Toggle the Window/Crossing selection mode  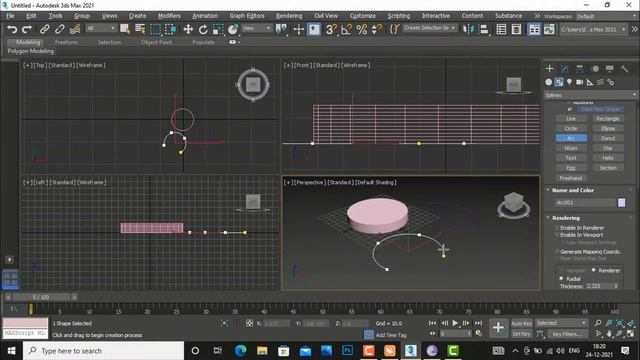(170, 29)
